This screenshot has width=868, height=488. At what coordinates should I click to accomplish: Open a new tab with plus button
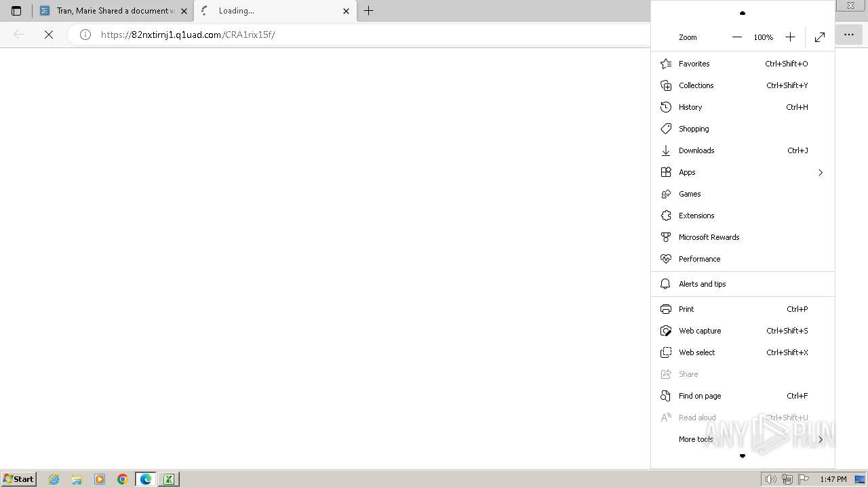coord(368,11)
